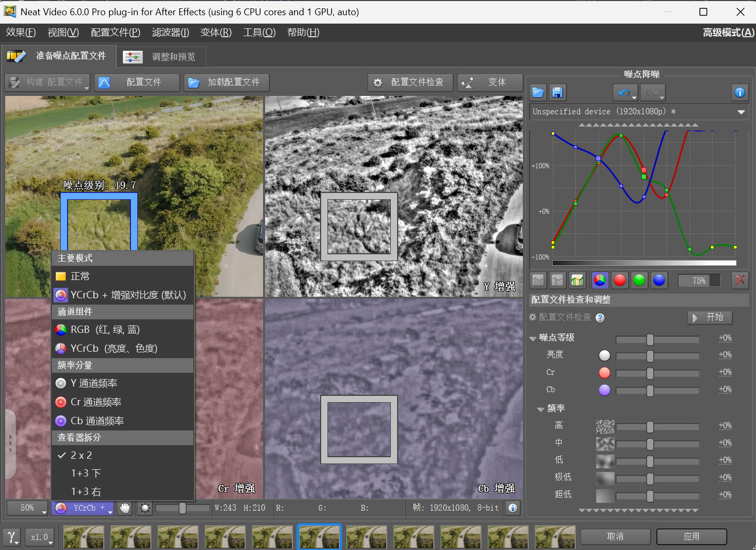The height and width of the screenshot is (550, 756).
Task: Open the 工具(O) menu
Action: click(259, 33)
